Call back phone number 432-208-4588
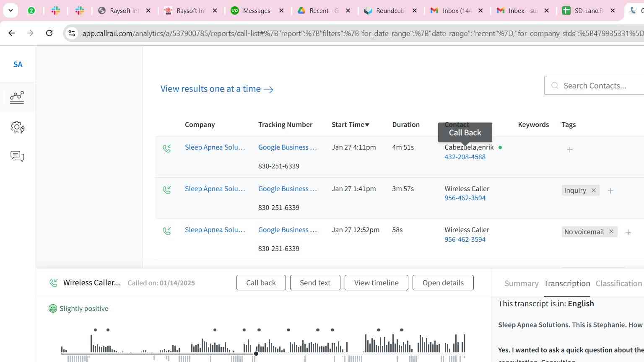The width and height of the screenshot is (644, 362). point(465,157)
